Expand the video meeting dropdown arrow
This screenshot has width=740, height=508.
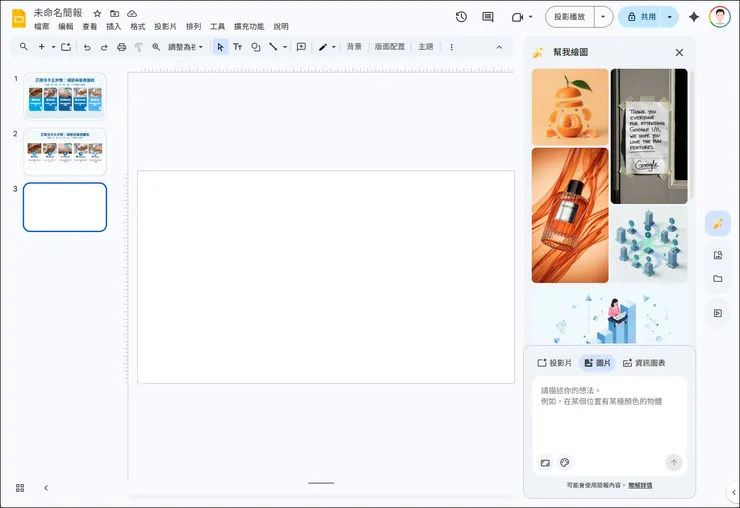coord(530,17)
